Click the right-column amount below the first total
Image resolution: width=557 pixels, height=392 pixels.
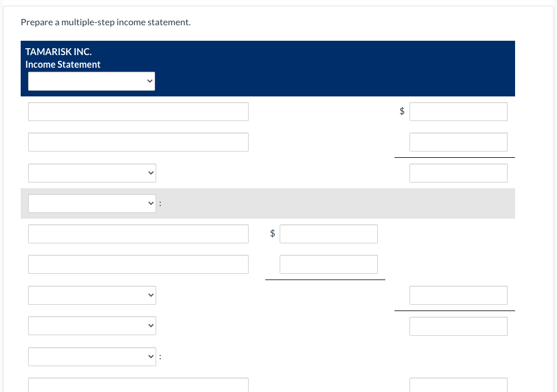458,173
